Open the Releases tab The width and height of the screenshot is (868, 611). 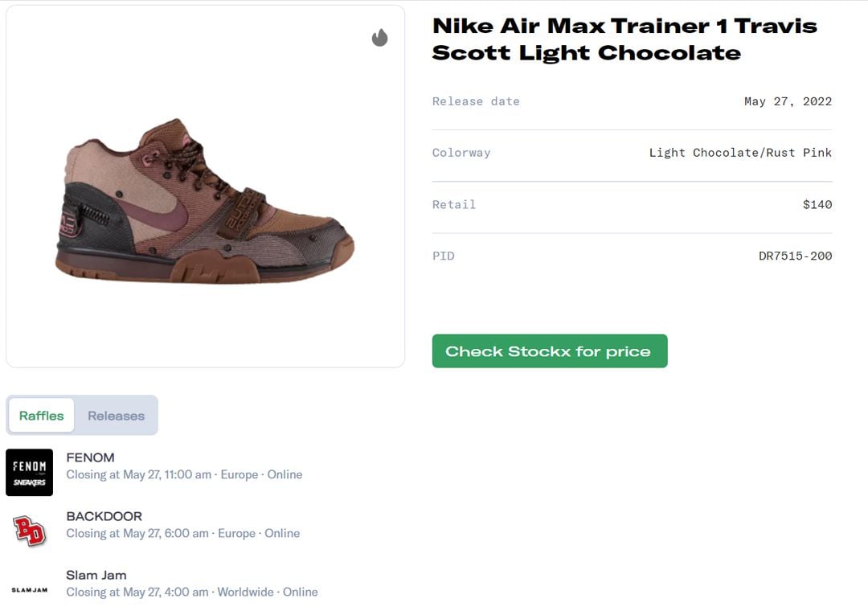click(117, 416)
